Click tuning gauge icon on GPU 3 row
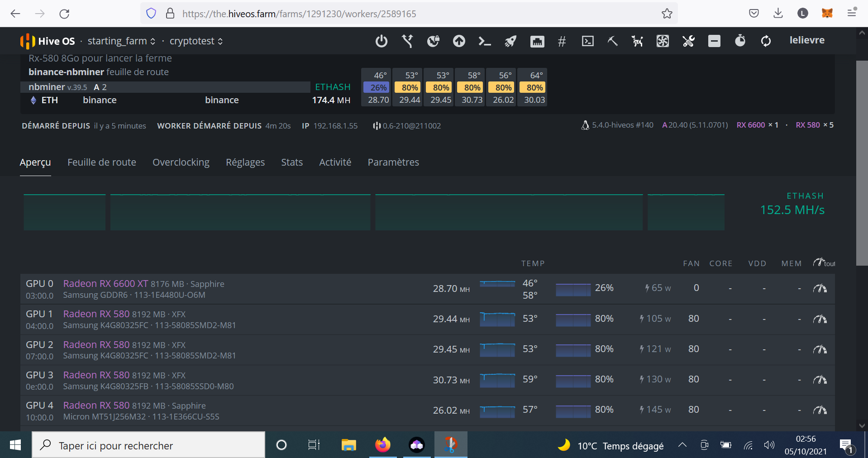This screenshot has width=868, height=458. (820, 380)
